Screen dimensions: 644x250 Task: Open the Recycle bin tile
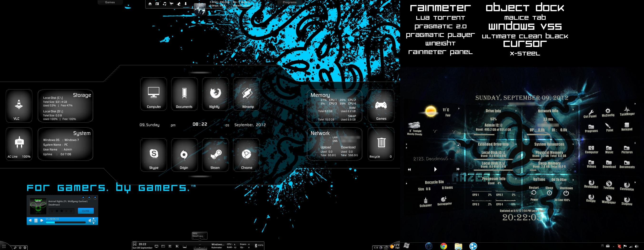pos(381,144)
